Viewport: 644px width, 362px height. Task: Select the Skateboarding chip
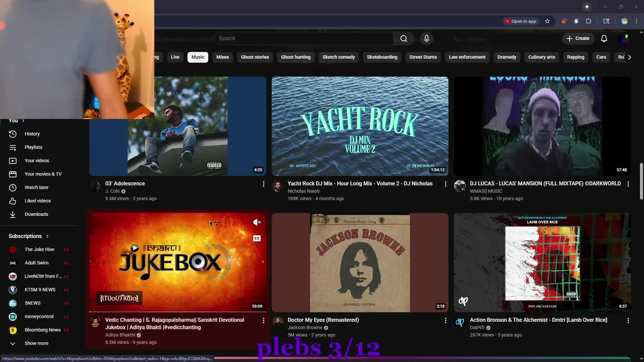[382, 57]
